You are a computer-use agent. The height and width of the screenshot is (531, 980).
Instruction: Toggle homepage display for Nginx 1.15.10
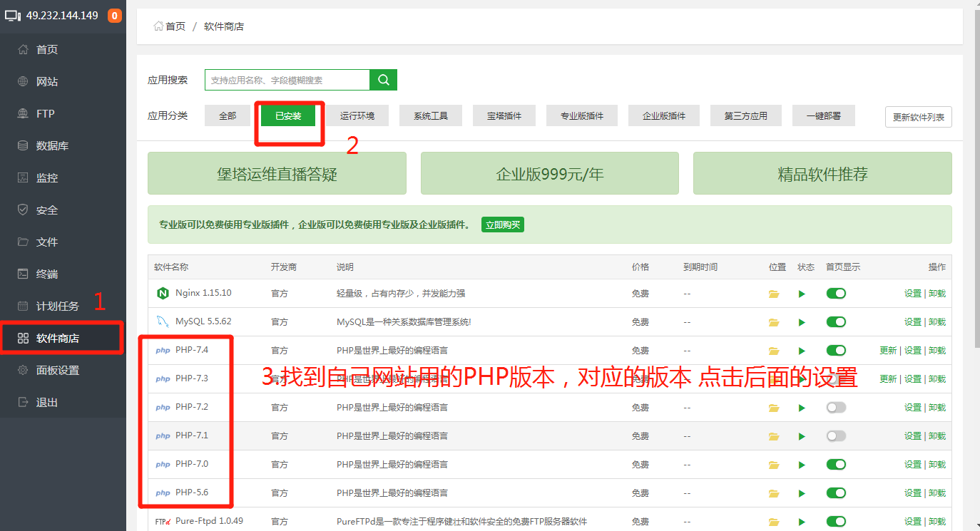click(836, 293)
